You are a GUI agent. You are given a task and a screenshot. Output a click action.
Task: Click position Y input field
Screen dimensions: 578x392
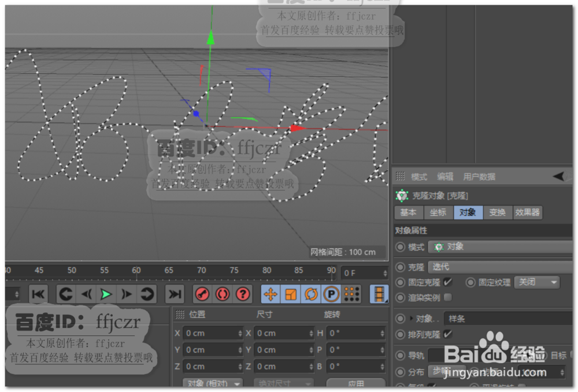pyautogui.click(x=213, y=350)
